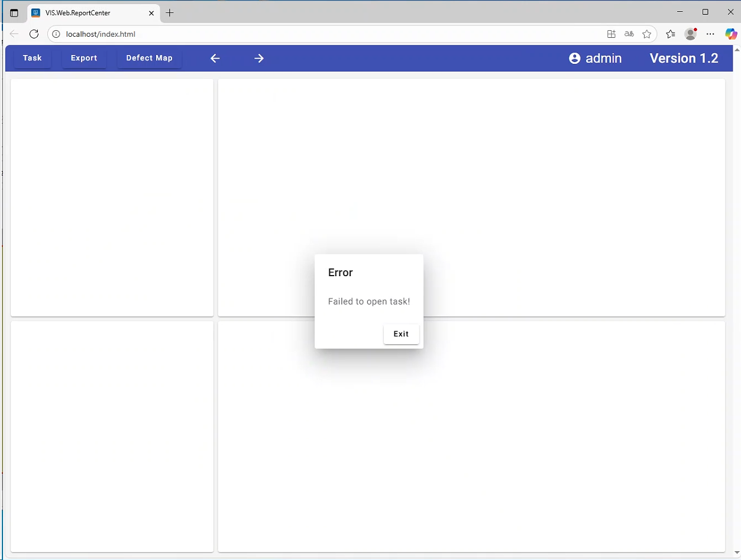Open the Task menu button
The width and height of the screenshot is (741, 560).
[32, 58]
